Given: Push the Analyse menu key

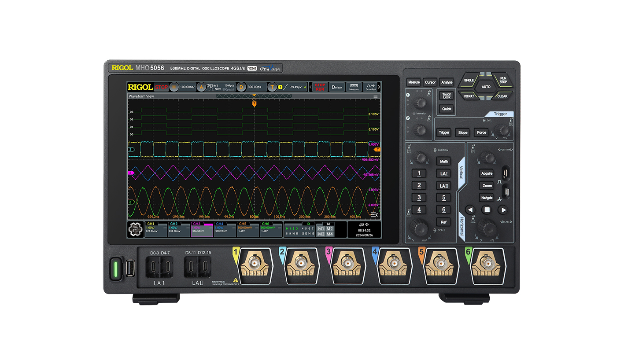Looking at the screenshot, I should [447, 82].
